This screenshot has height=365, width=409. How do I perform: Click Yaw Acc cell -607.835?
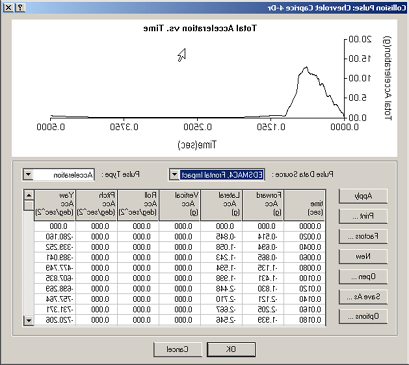point(55,278)
